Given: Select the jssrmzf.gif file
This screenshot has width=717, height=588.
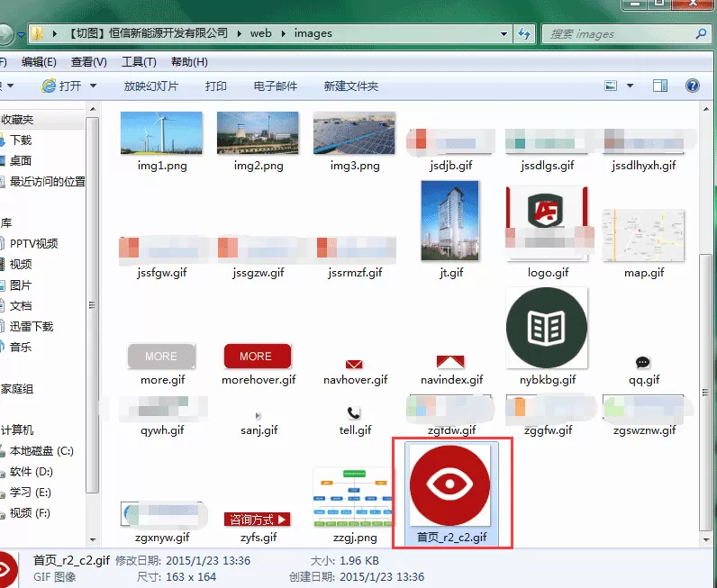Looking at the screenshot, I should (x=356, y=249).
